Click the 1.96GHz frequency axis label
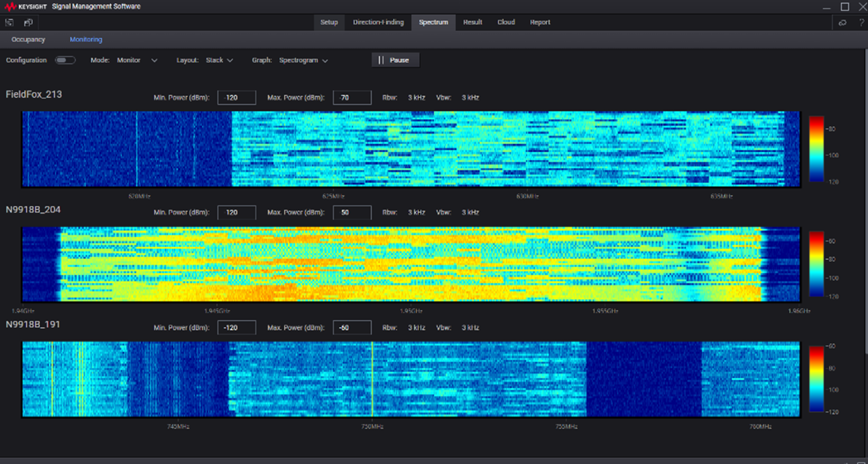This screenshot has height=464, width=868. pyautogui.click(x=798, y=311)
